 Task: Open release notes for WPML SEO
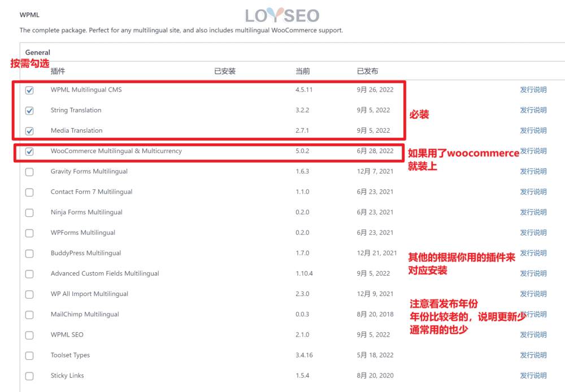(533, 334)
